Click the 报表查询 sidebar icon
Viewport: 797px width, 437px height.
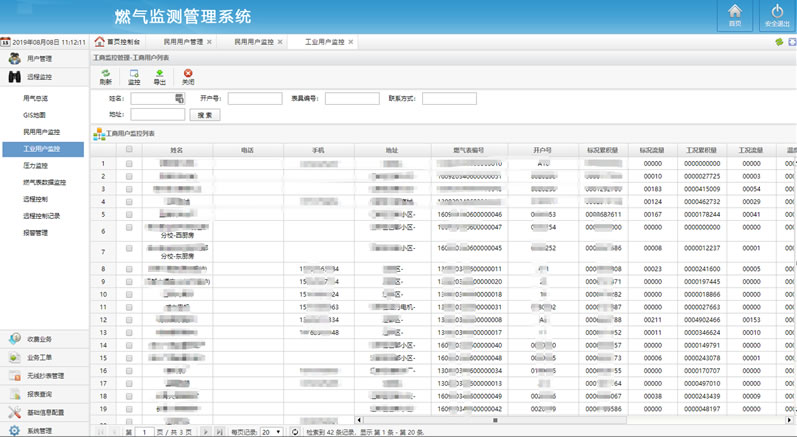pos(15,394)
